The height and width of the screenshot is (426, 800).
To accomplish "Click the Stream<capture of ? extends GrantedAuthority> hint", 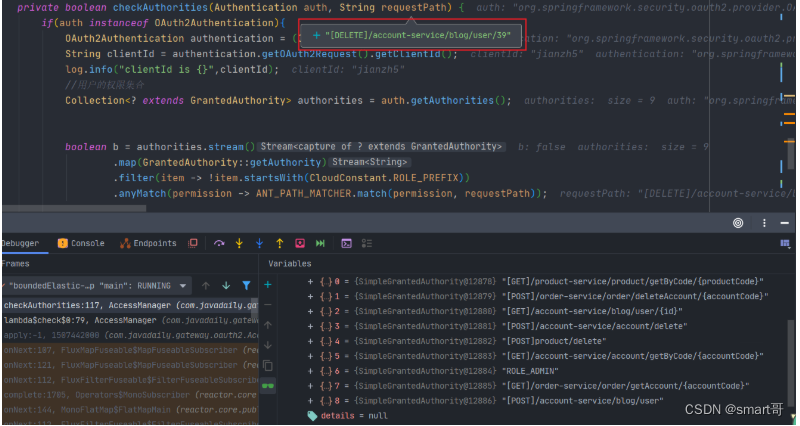I will click(381, 146).
